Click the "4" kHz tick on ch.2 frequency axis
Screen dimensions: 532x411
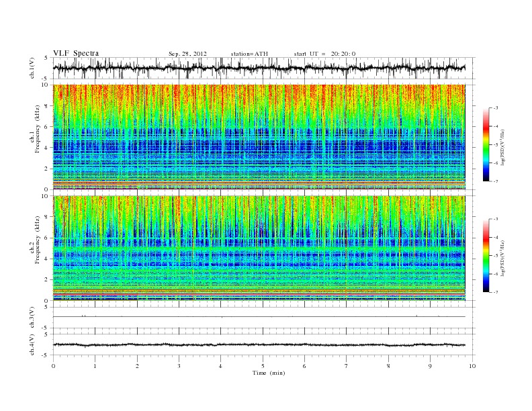(47, 259)
